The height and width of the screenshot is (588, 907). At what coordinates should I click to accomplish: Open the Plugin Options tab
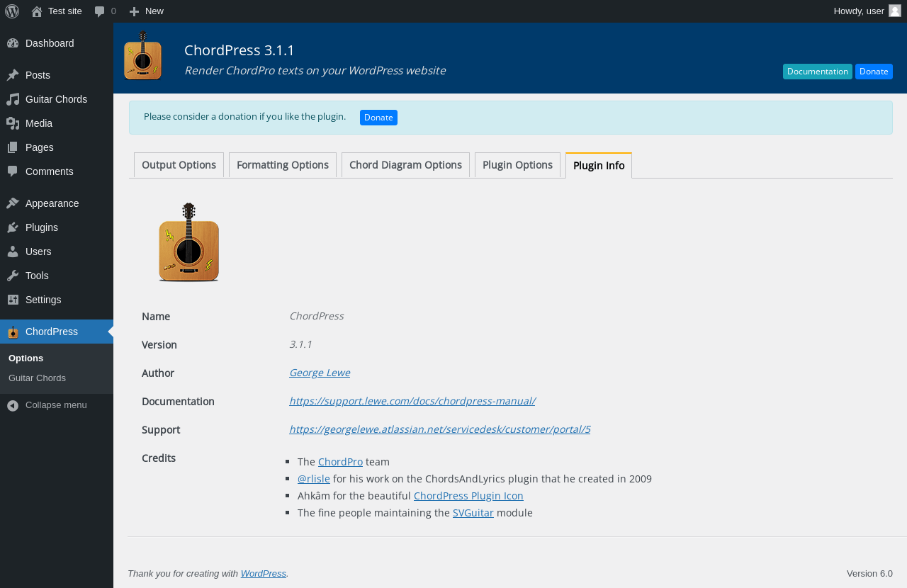pos(517,165)
